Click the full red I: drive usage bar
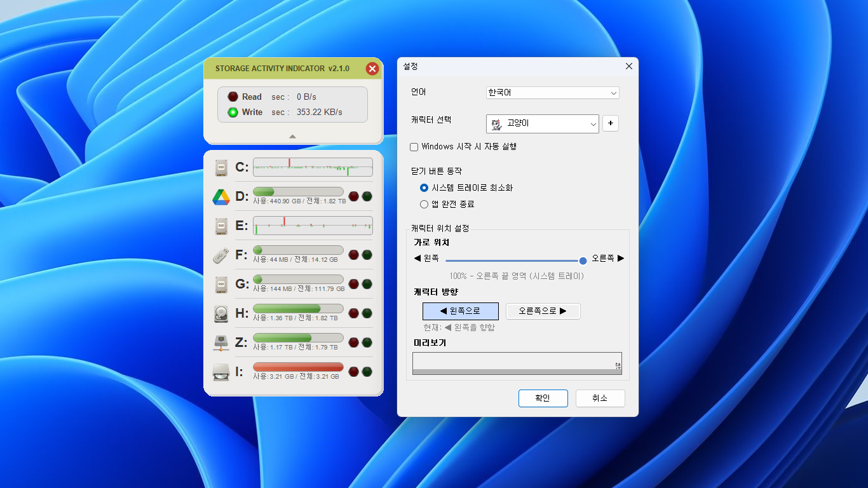Viewport: 868px width, 488px height. coord(298,367)
